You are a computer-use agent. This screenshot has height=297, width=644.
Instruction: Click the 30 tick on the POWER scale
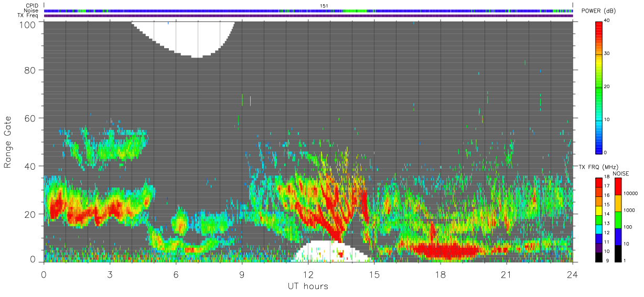(x=607, y=53)
